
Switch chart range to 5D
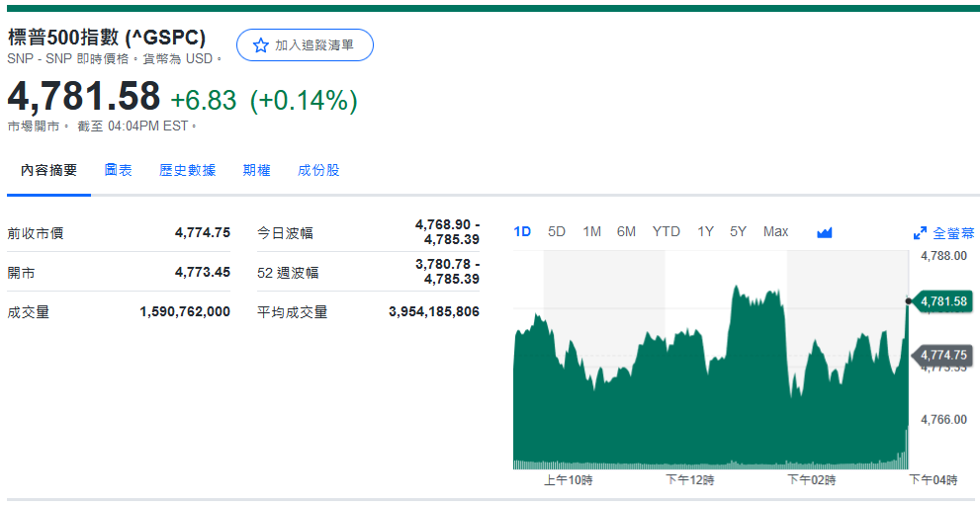tap(557, 231)
